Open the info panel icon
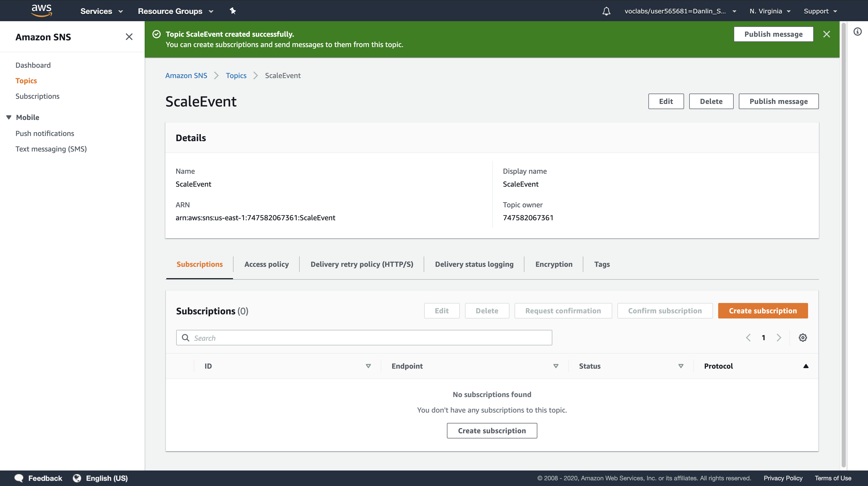868x486 pixels. (x=857, y=32)
